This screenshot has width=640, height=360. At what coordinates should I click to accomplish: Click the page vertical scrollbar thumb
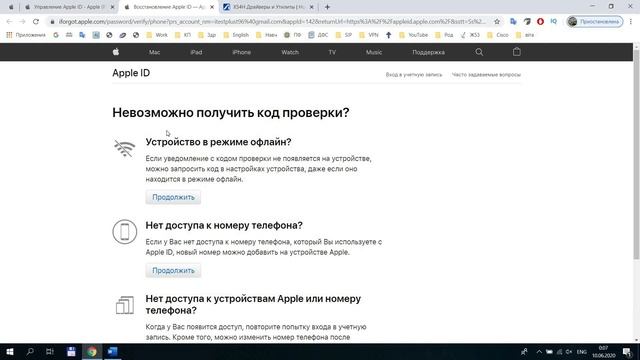tap(636, 154)
